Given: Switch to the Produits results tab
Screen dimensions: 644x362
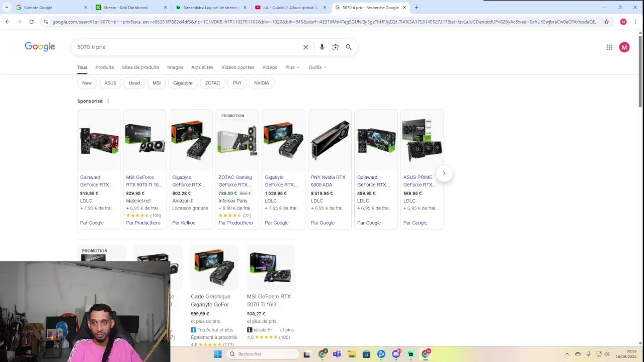Looking at the screenshot, I should [x=105, y=67].
